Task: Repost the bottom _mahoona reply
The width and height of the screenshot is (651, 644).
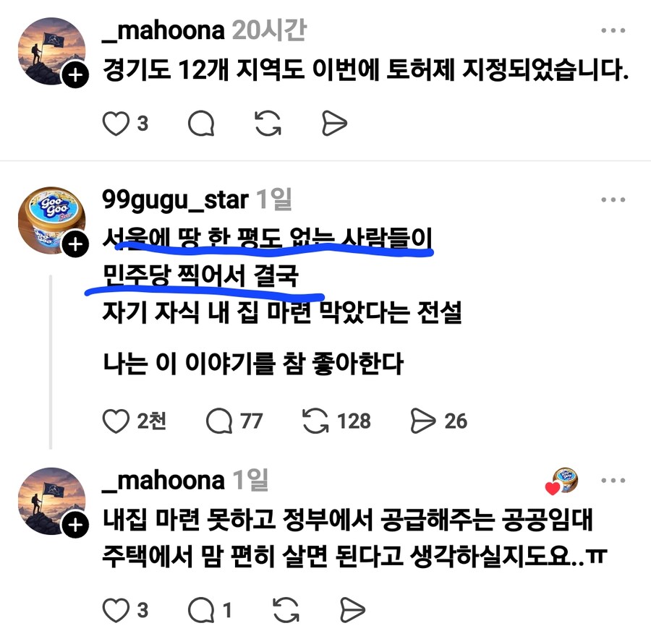Action: click(x=286, y=610)
